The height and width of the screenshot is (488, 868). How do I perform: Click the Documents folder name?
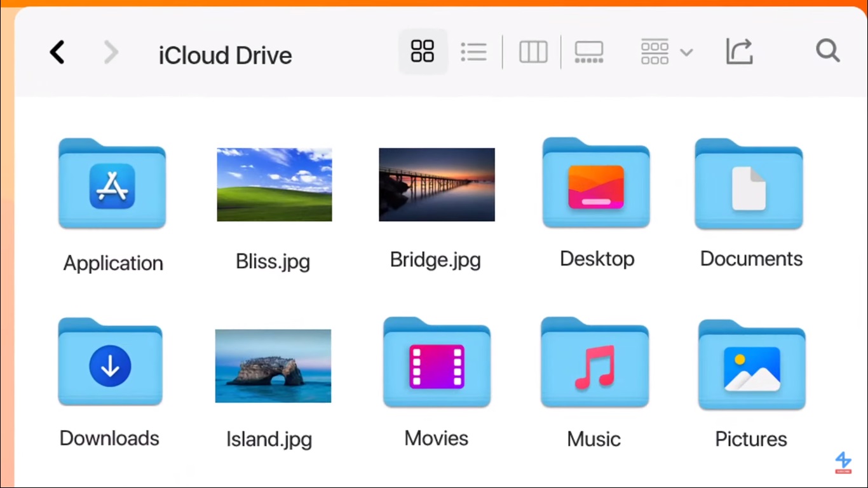[751, 259]
